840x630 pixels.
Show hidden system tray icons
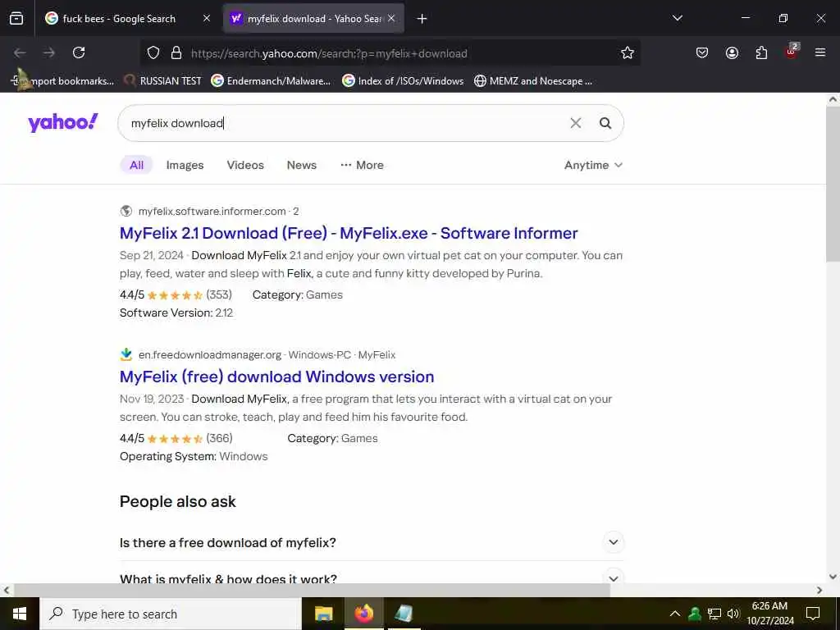point(675,614)
